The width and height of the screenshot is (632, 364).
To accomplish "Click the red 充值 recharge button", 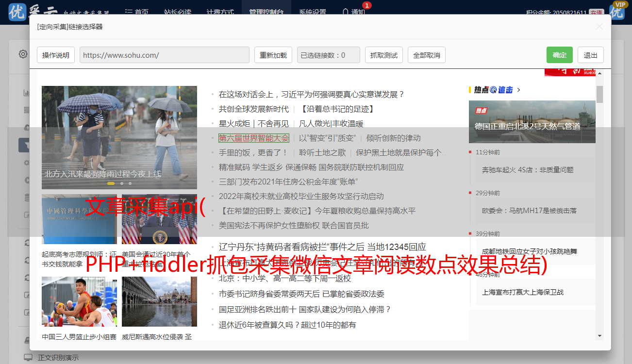I will [597, 12].
